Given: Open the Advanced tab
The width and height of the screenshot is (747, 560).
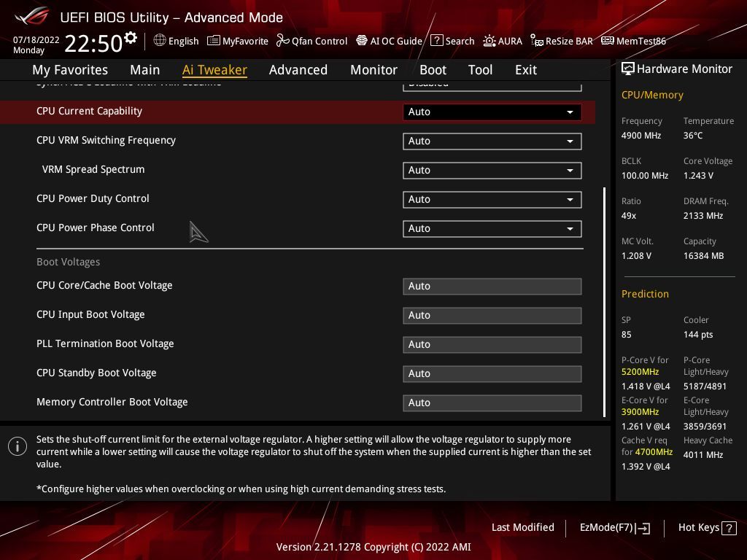Looking at the screenshot, I should coord(298,70).
